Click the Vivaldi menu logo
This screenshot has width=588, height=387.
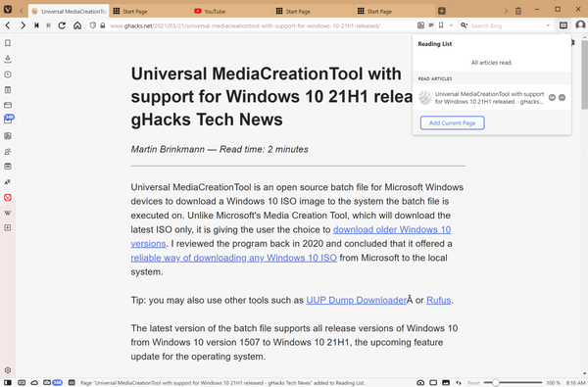click(8, 10)
